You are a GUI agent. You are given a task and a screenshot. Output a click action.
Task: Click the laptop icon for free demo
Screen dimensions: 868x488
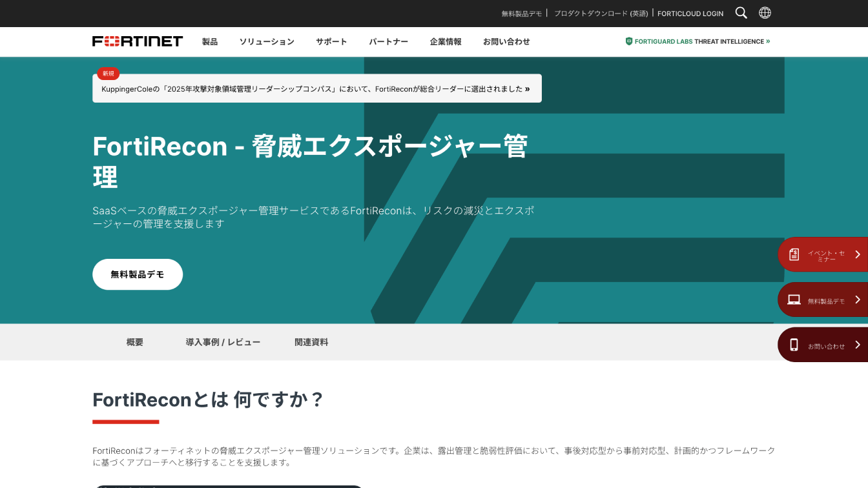(794, 300)
